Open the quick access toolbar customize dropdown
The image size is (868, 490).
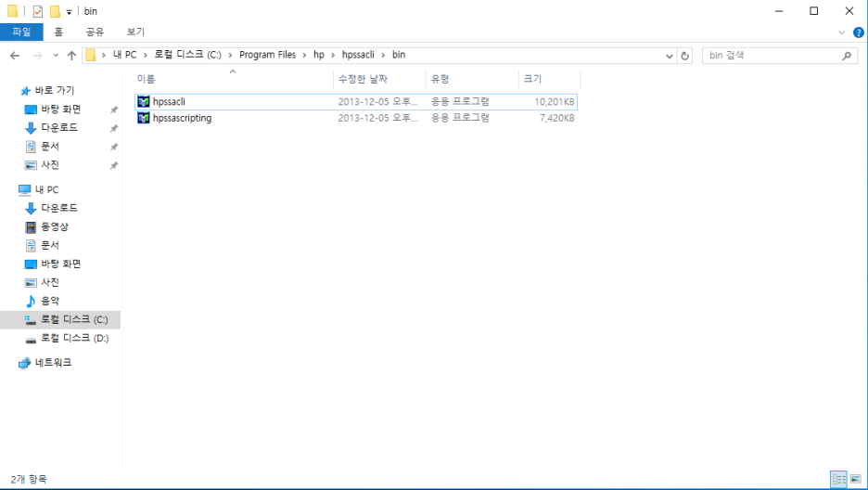pos(70,12)
